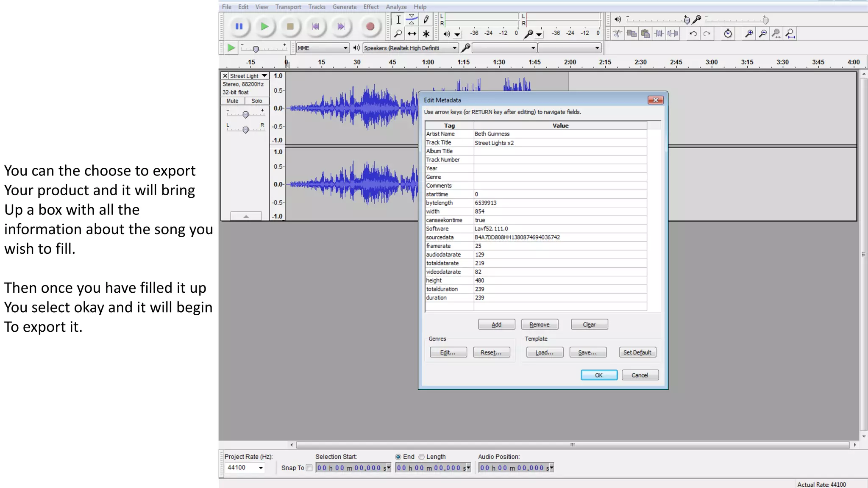Open the Edit menu
This screenshot has height=488, width=868.
pyautogui.click(x=243, y=7)
